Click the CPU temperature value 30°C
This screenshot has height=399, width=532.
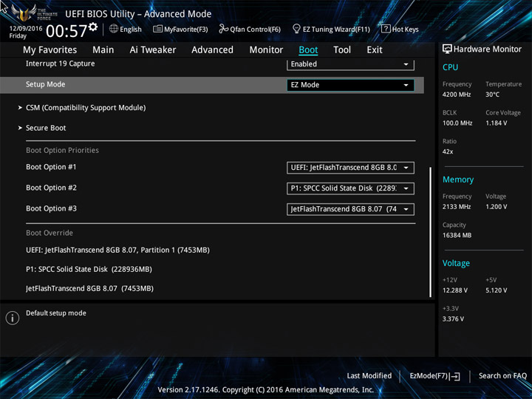point(492,95)
